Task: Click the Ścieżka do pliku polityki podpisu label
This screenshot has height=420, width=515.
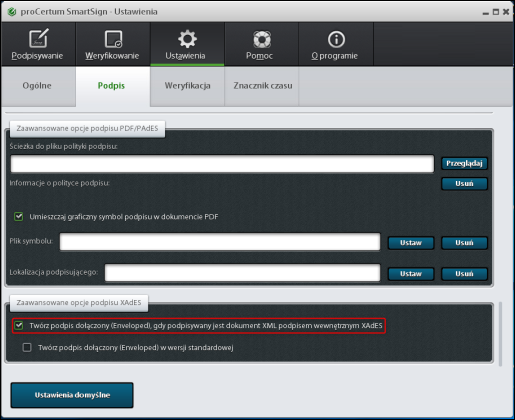Action: [63, 146]
